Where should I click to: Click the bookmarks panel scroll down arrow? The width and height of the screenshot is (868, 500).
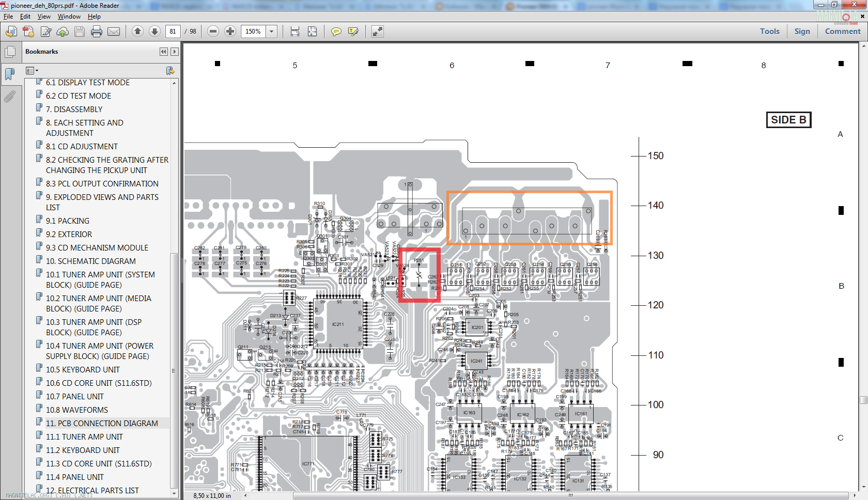tap(174, 494)
